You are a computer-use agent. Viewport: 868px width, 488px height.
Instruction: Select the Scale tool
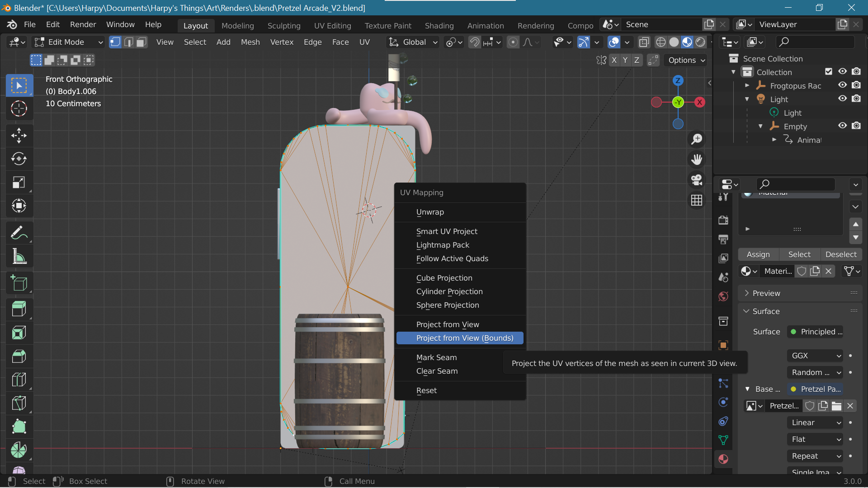click(19, 182)
